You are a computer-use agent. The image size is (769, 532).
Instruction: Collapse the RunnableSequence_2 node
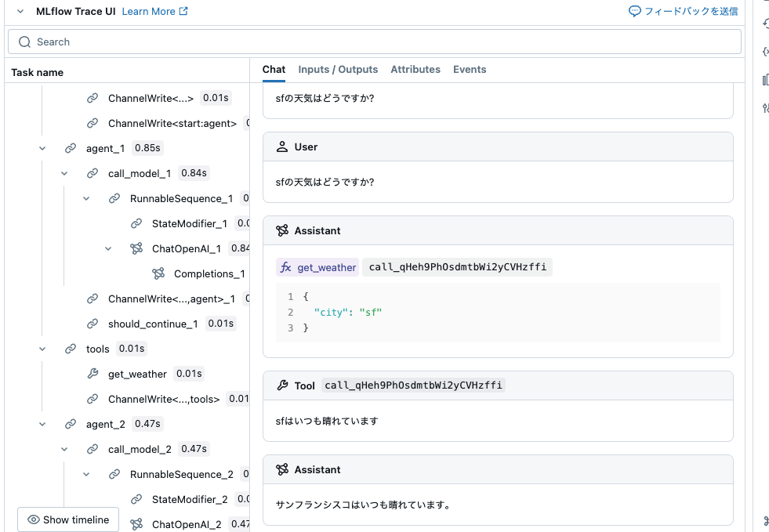point(86,474)
